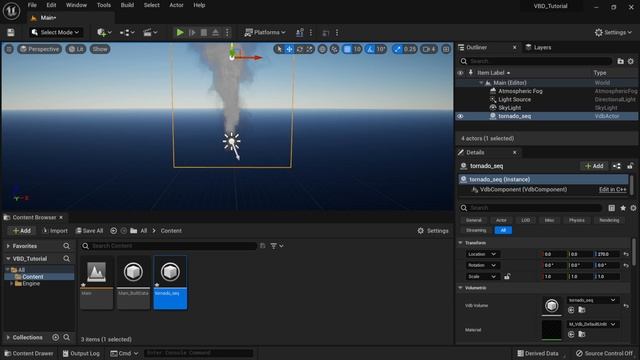Collapse the Volumetric section
The height and width of the screenshot is (360, 640).
[x=460, y=288]
